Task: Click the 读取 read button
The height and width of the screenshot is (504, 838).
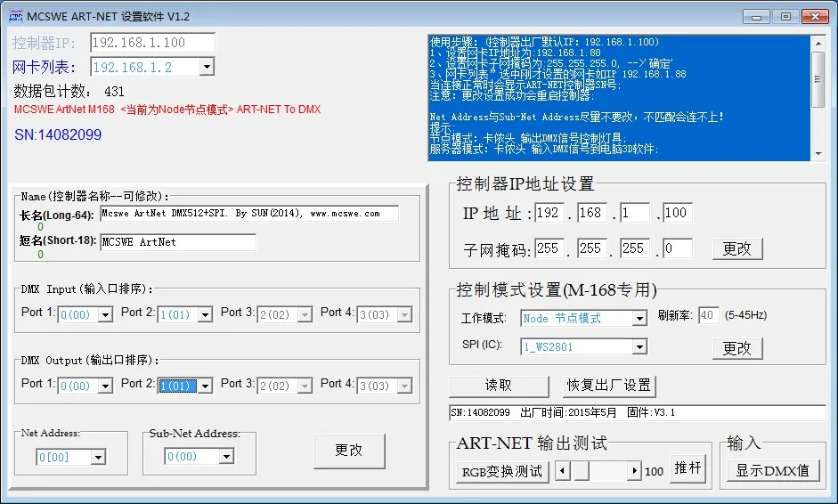Action: point(499,386)
